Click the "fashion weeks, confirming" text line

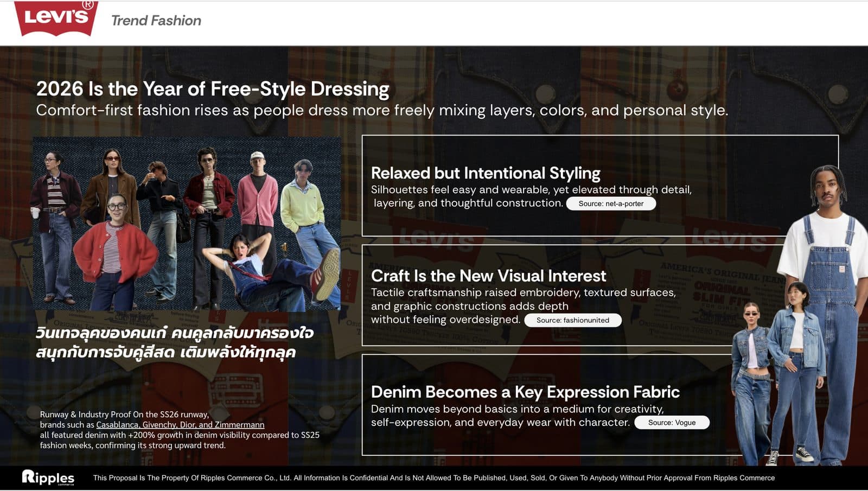132,445
